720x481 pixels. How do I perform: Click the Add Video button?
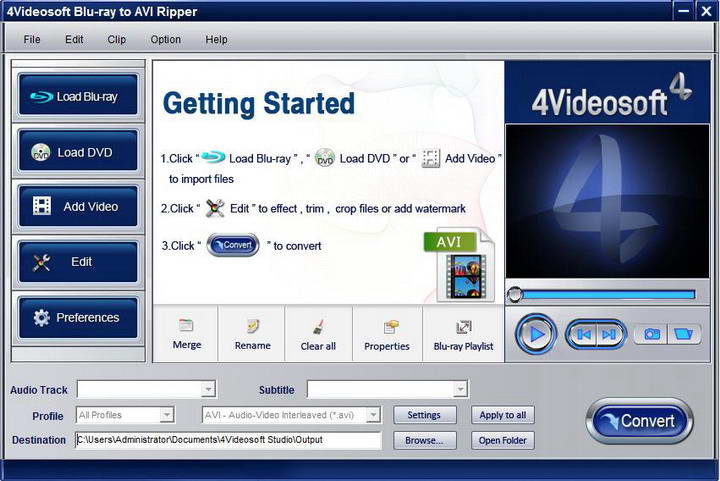click(x=78, y=206)
